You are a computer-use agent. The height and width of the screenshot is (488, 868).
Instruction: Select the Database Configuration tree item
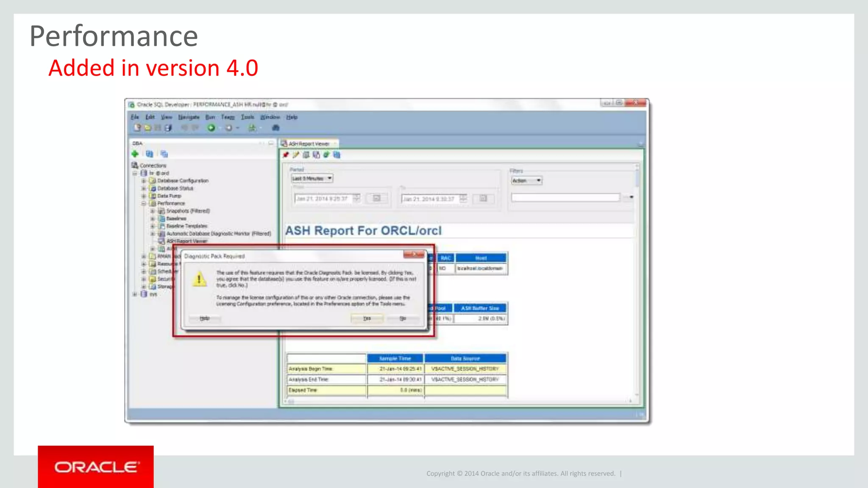pos(183,181)
